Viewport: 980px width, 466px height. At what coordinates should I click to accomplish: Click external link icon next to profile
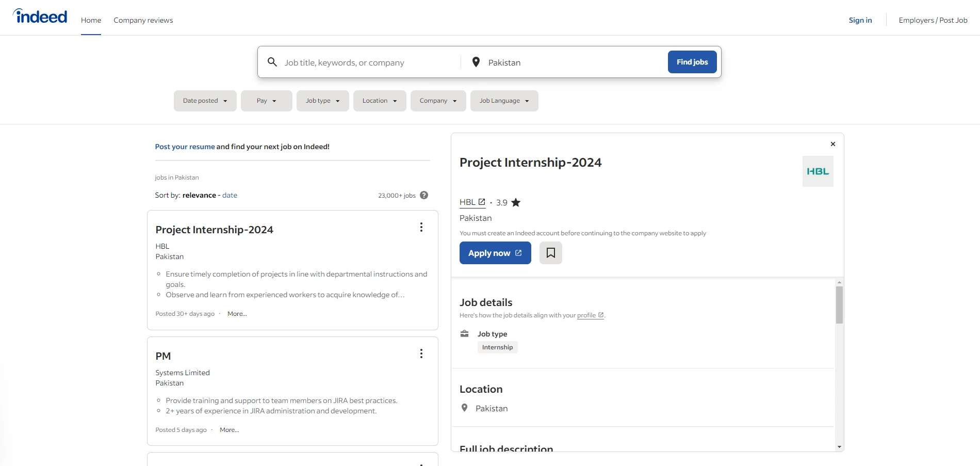(x=601, y=315)
